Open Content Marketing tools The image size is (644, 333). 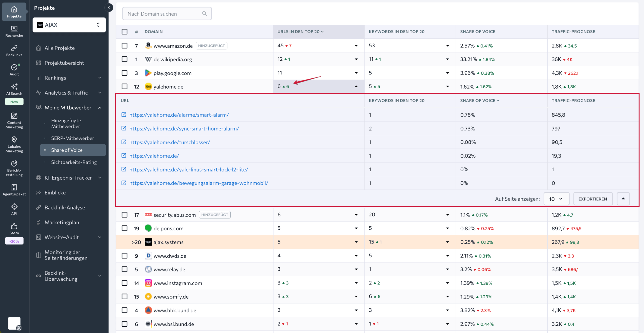tap(14, 121)
